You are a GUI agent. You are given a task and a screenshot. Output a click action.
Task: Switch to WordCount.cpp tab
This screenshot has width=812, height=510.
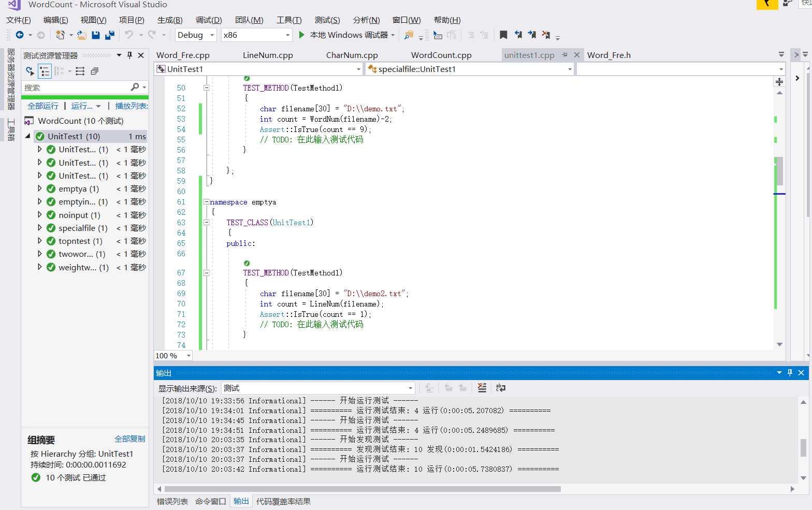(x=441, y=55)
